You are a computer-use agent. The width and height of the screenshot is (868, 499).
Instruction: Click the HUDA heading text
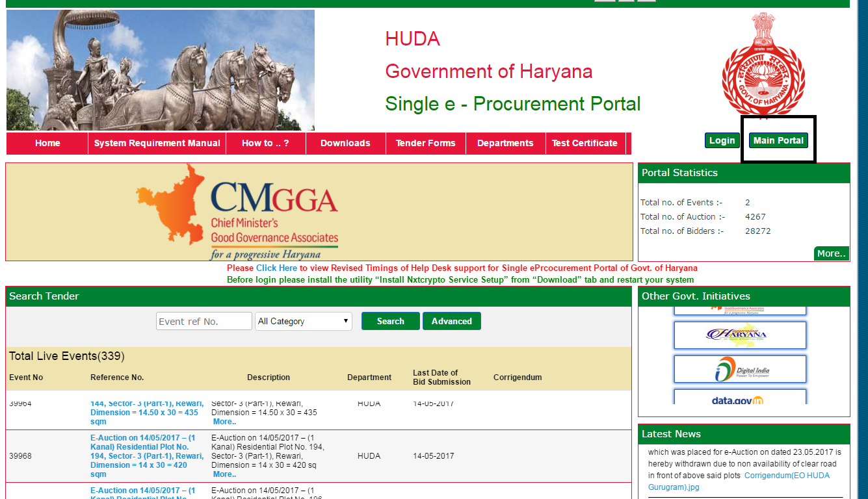(412, 39)
